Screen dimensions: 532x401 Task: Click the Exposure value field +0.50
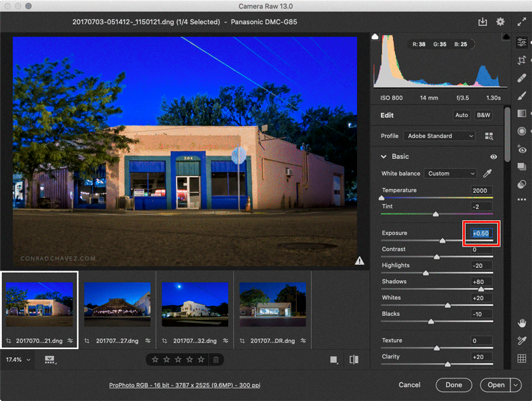(481, 233)
